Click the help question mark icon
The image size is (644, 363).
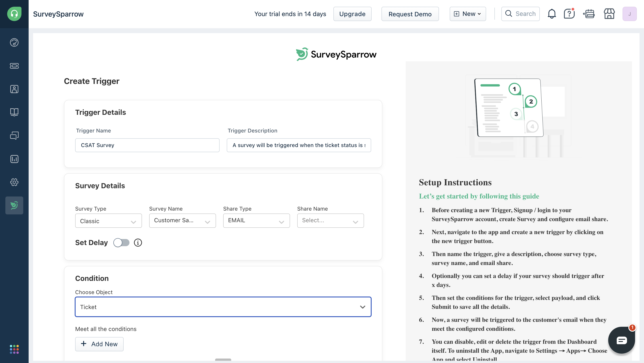coord(569,14)
